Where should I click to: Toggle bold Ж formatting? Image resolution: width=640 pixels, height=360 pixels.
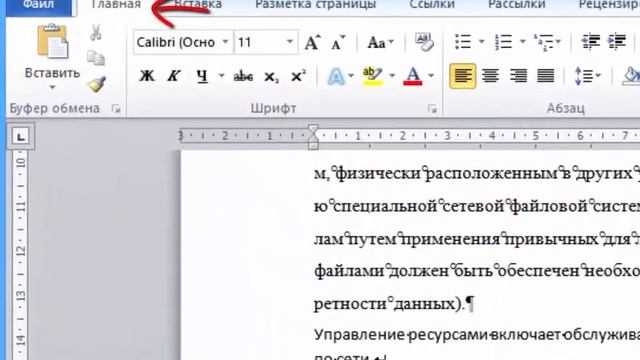click(x=147, y=76)
